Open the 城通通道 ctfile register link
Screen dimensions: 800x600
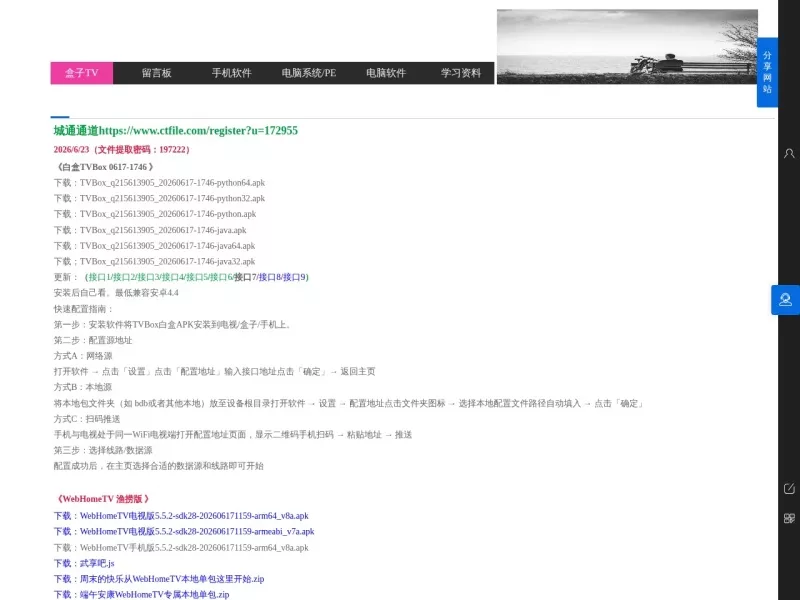click(176, 131)
